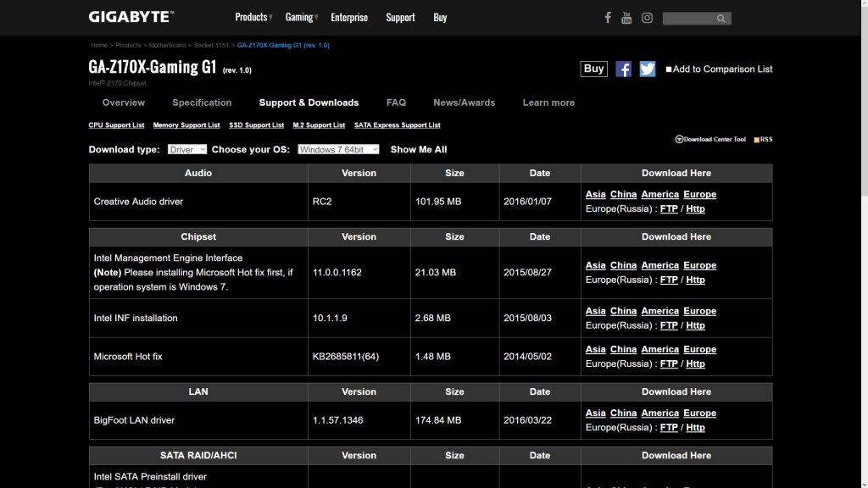Image resolution: width=868 pixels, height=488 pixels.
Task: Select KB2685811(64) version text
Action: tap(346, 357)
